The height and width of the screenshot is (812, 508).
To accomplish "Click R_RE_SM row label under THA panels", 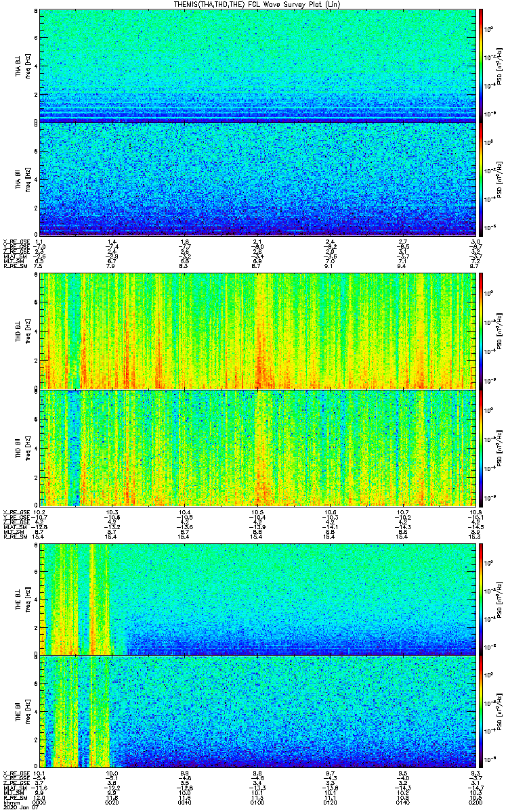I will [x=14, y=267].
